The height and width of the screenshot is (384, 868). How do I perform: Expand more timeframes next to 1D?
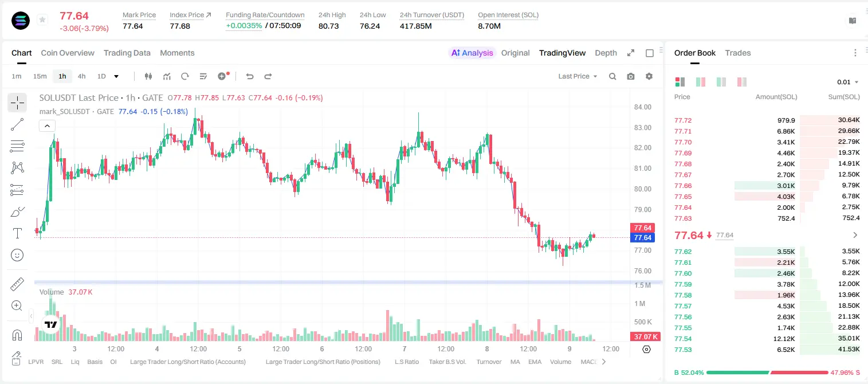point(116,76)
